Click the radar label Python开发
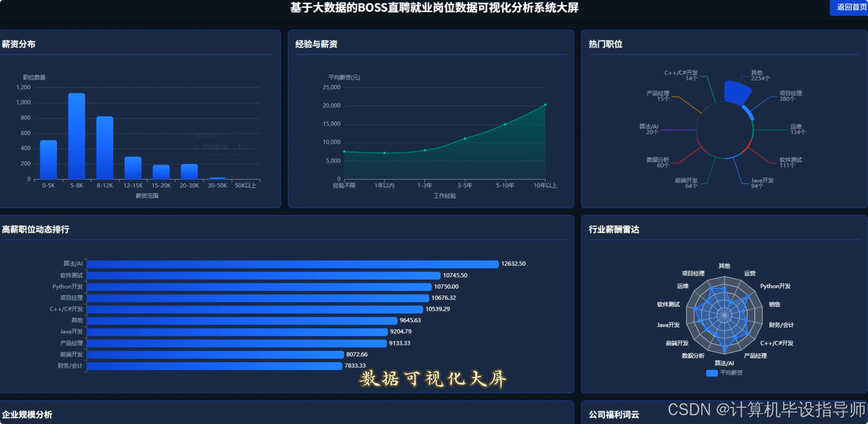The image size is (868, 424). pos(775,286)
